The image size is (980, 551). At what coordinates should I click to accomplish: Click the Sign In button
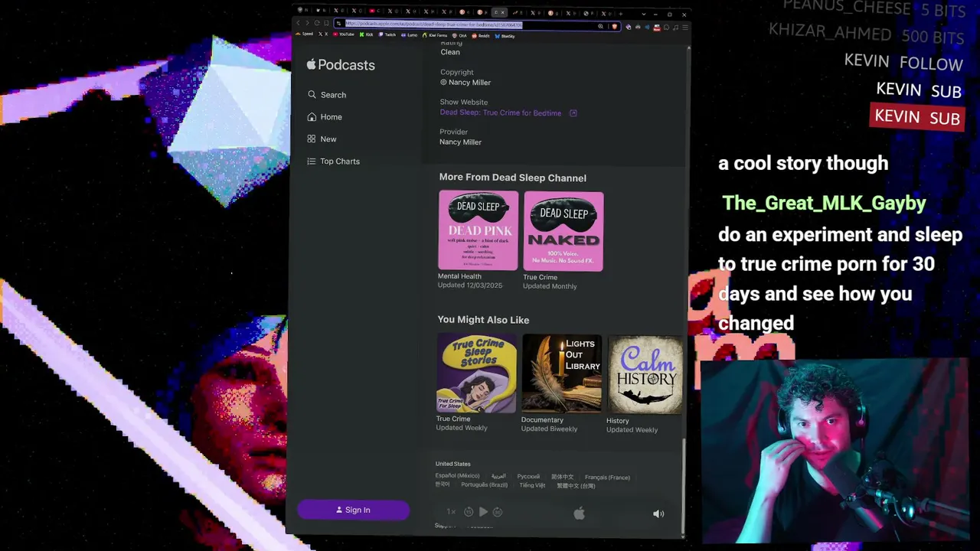[353, 510]
